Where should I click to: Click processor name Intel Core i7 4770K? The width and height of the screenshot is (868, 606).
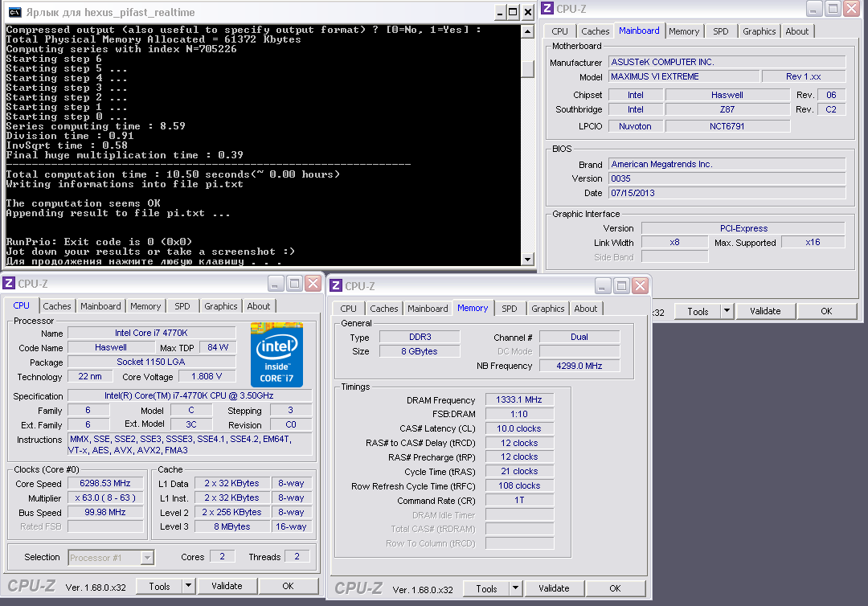(151, 333)
